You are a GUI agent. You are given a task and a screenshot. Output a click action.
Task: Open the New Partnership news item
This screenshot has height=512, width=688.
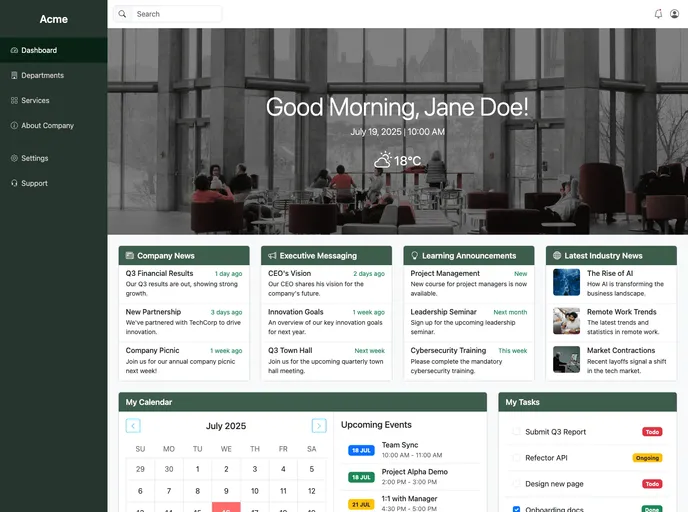pos(184,322)
